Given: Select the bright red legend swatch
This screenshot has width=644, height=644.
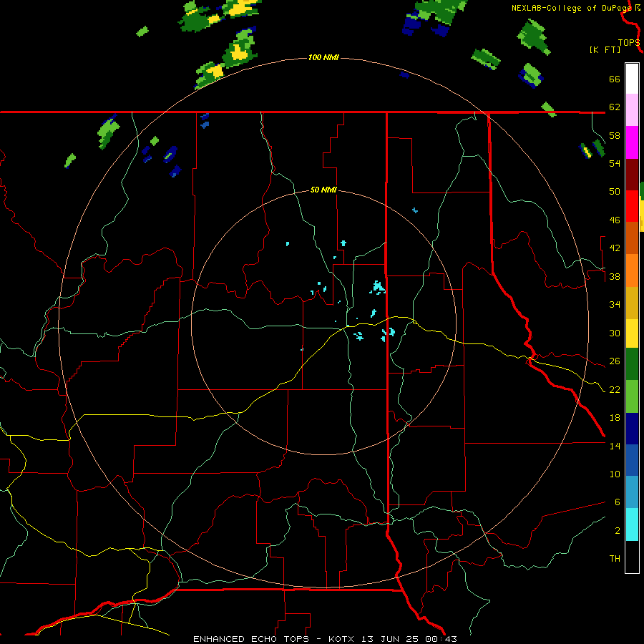Looking at the screenshot, I should (632, 206).
